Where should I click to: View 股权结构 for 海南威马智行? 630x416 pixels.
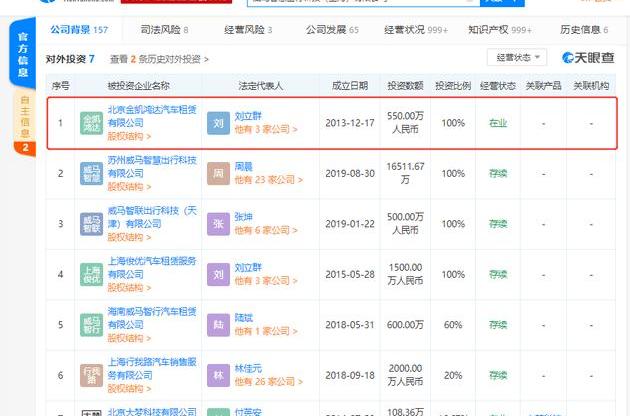(x=129, y=338)
